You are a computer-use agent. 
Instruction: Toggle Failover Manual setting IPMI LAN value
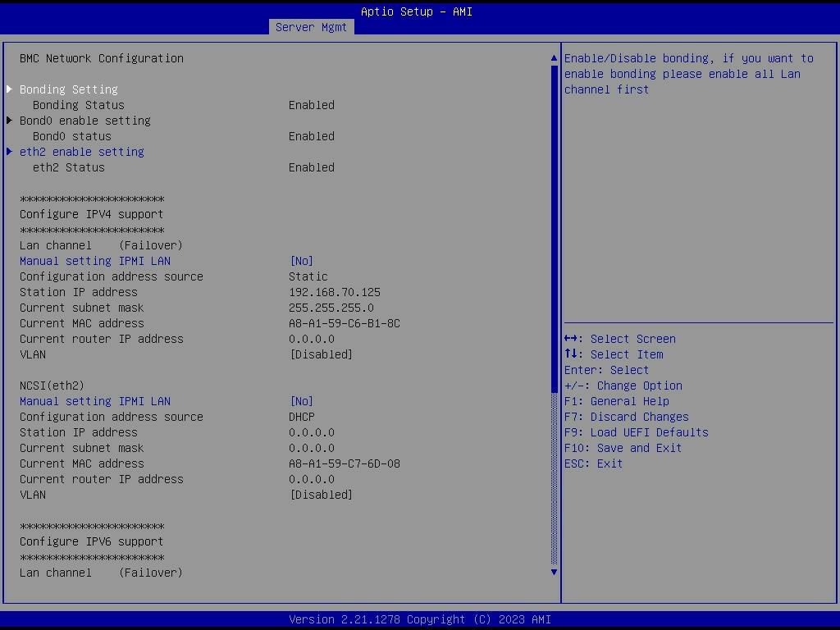coord(302,261)
